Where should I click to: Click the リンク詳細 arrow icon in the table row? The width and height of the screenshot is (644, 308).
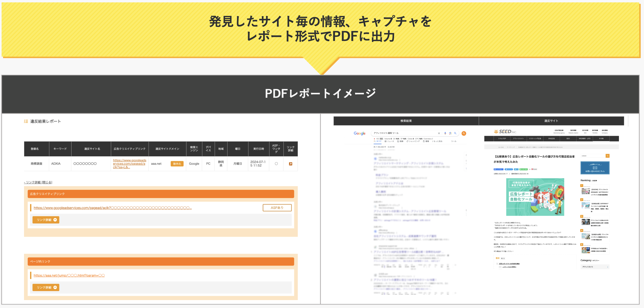click(x=291, y=164)
